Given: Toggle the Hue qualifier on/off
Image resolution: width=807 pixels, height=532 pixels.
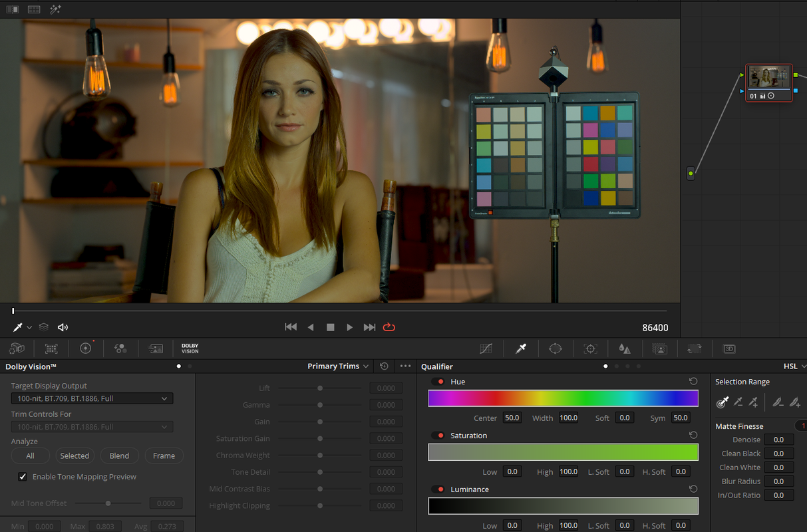Looking at the screenshot, I should coord(438,382).
